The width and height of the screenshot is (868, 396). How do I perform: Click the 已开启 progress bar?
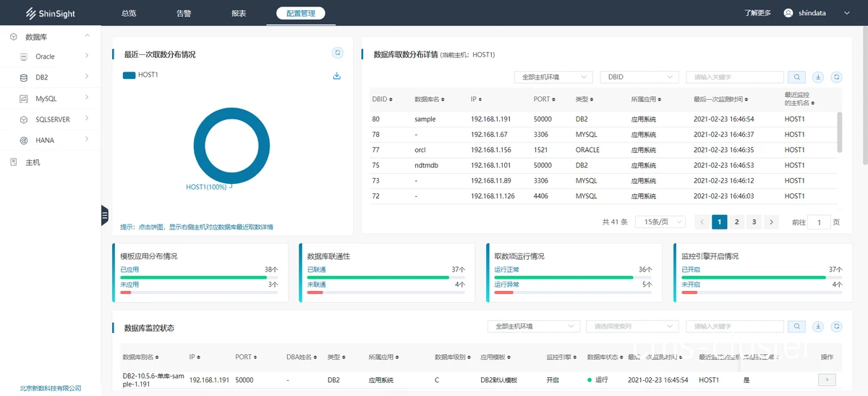[760, 277]
